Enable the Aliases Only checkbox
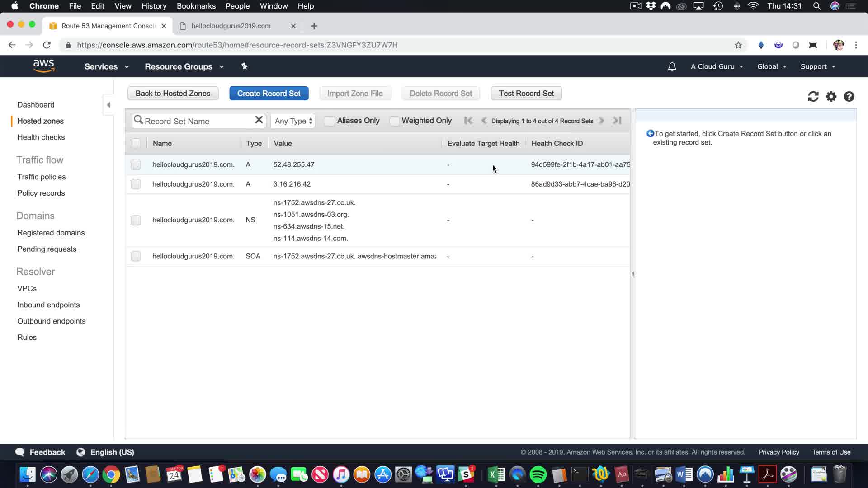This screenshot has width=868, height=488. click(x=330, y=121)
